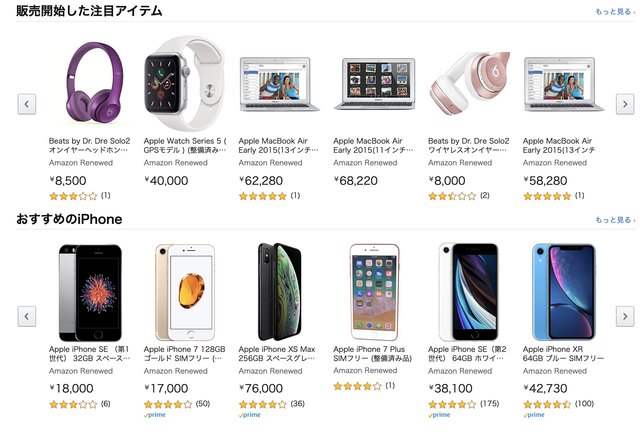The width and height of the screenshot is (640, 432).
Task: Click the iPhone 7 Plus SIM-free image
Action: coord(374,291)
